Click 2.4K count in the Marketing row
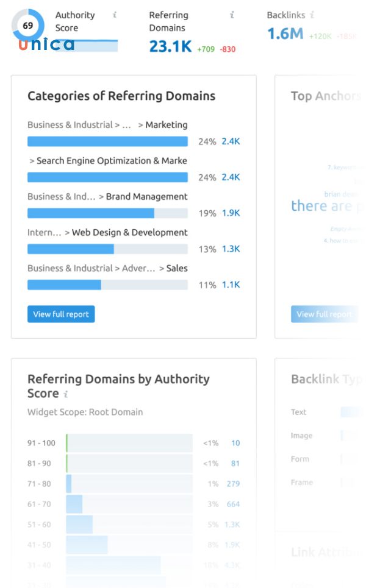 pyautogui.click(x=231, y=141)
